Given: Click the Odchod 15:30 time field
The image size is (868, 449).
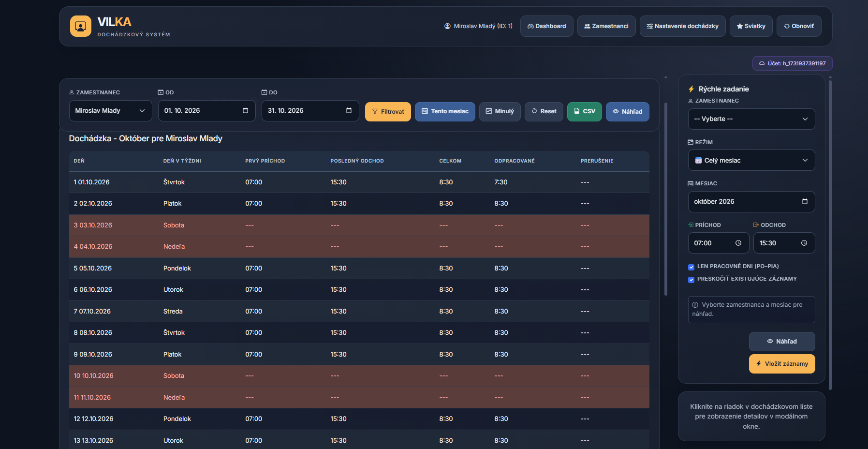Looking at the screenshot, I should click(784, 243).
